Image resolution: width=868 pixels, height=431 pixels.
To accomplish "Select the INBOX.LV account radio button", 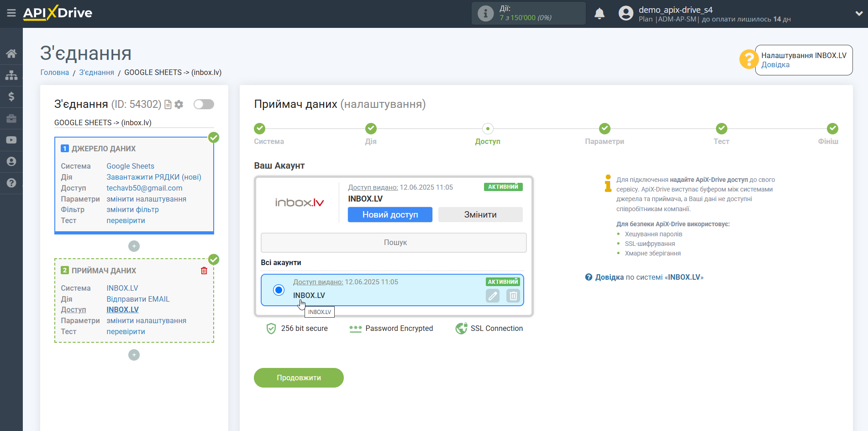I will pos(279,290).
